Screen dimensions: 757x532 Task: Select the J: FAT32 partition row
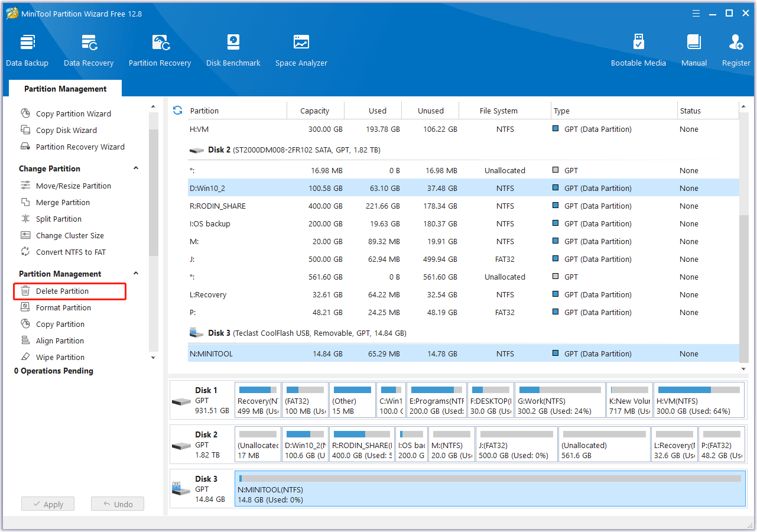[x=463, y=259]
